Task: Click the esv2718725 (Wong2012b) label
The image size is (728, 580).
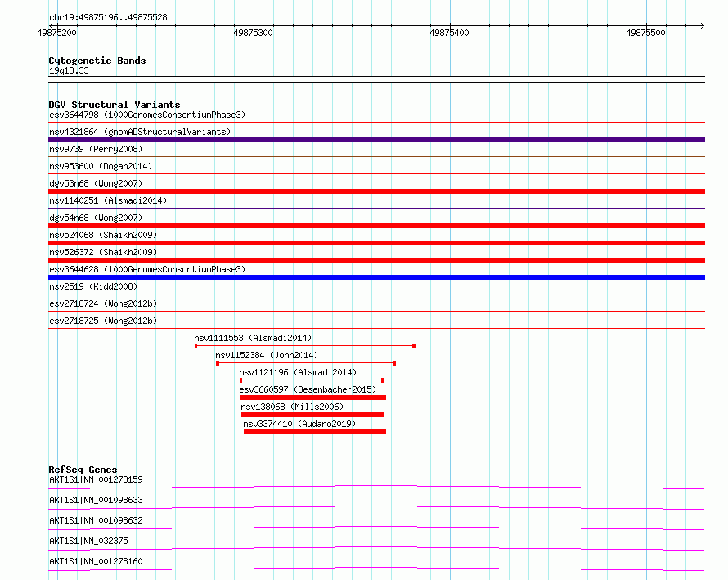Action: click(x=103, y=321)
